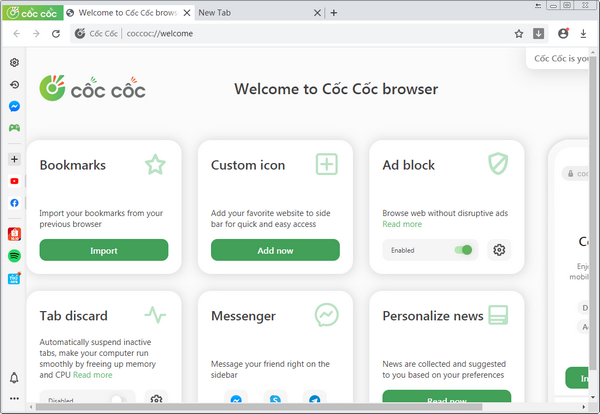Bookmark this page with the star icon

coord(519,33)
